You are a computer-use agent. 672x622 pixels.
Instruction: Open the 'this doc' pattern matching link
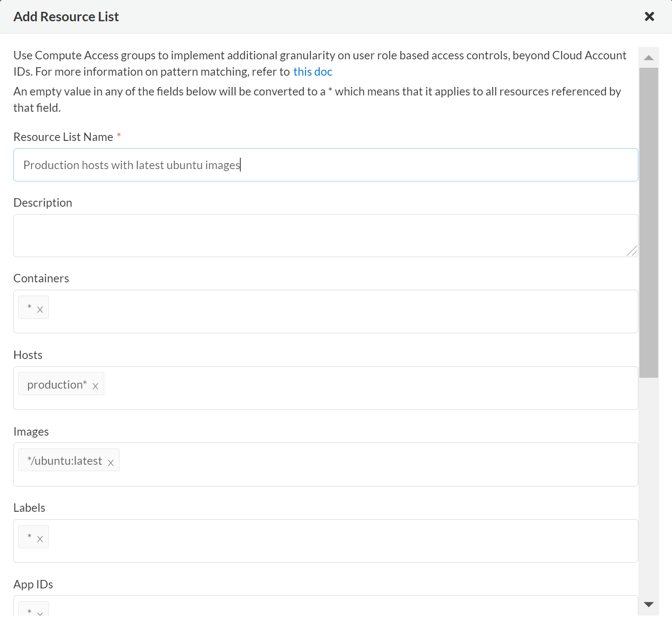[x=313, y=72]
